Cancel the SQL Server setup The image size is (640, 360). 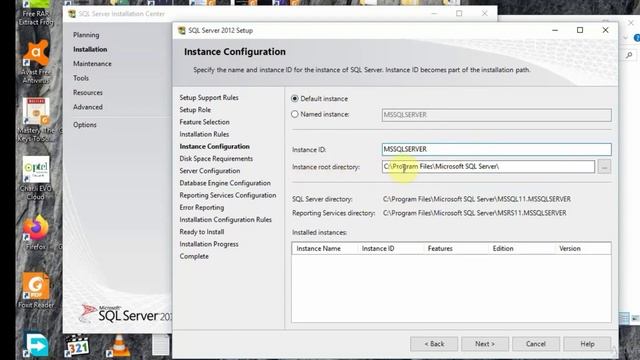click(536, 344)
